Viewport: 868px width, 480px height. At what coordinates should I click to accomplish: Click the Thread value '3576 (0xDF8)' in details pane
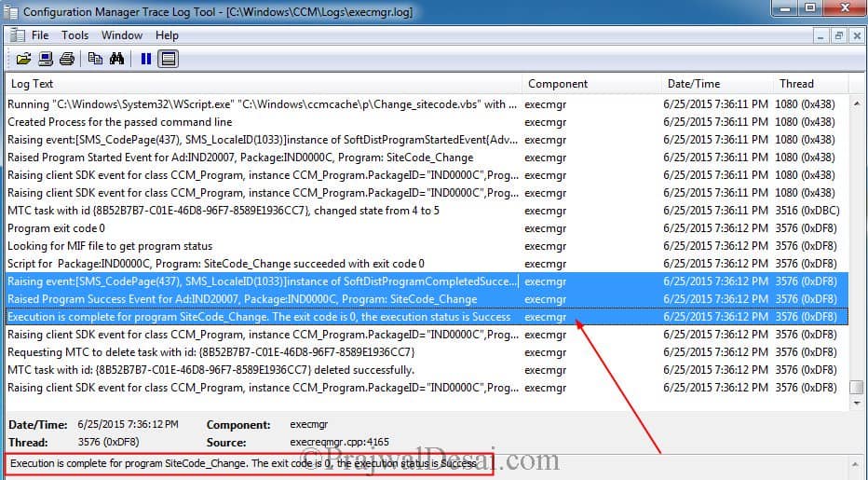point(108,443)
